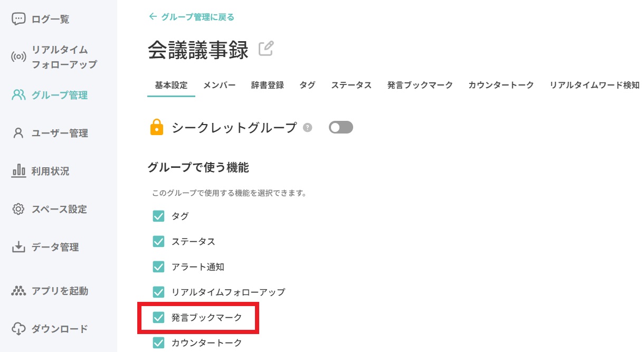Click the リアルタイムフォローアップ broadcast icon
The width and height of the screenshot is (644, 352).
point(18,57)
